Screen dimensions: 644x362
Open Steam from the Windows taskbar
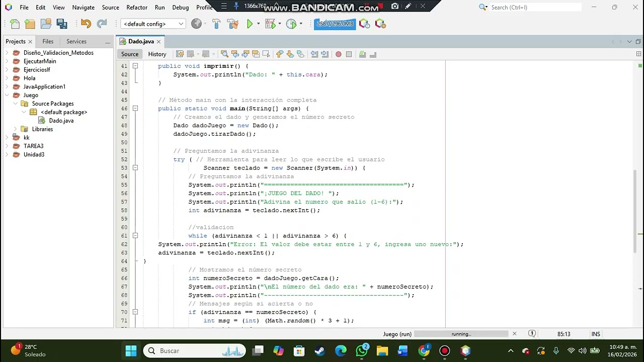(x=320, y=350)
